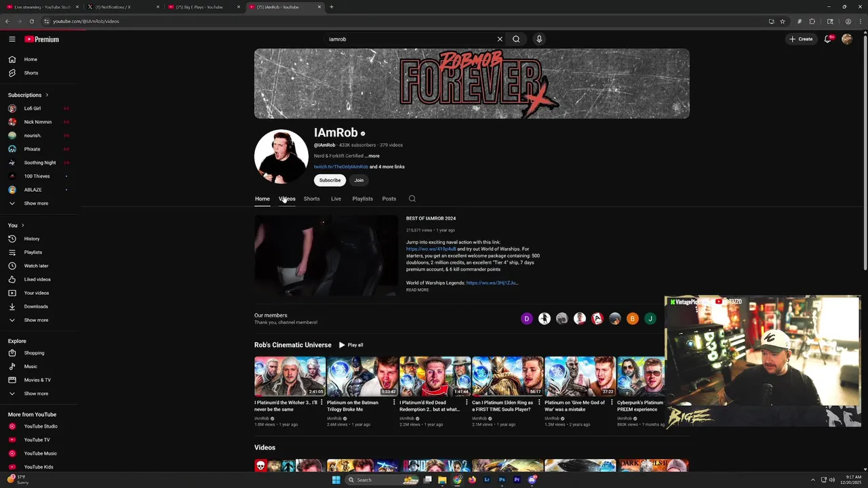
Task: Open options menu for Batman Trilogy video
Action: 394,403
